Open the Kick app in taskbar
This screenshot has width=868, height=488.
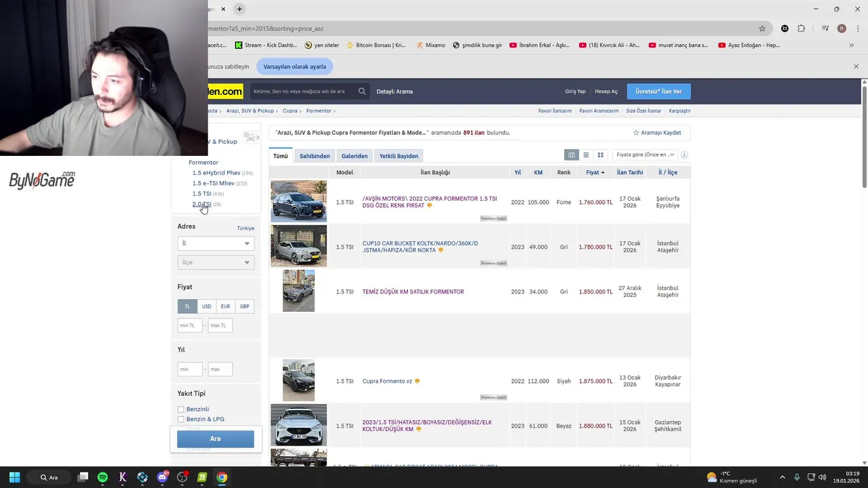[x=123, y=477]
